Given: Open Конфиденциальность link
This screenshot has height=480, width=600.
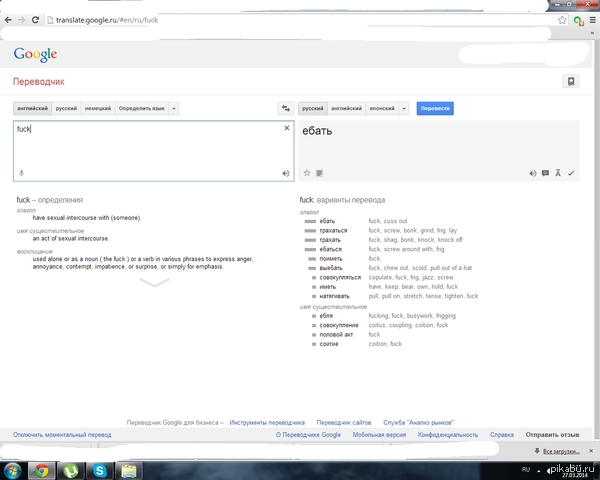Looking at the screenshot, I should click(448, 435).
